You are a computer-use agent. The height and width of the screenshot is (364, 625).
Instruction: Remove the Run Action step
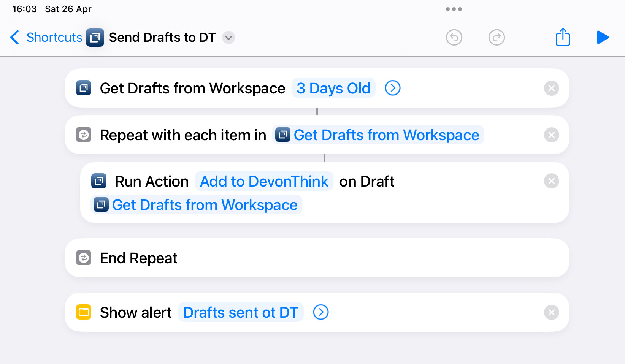click(x=552, y=181)
